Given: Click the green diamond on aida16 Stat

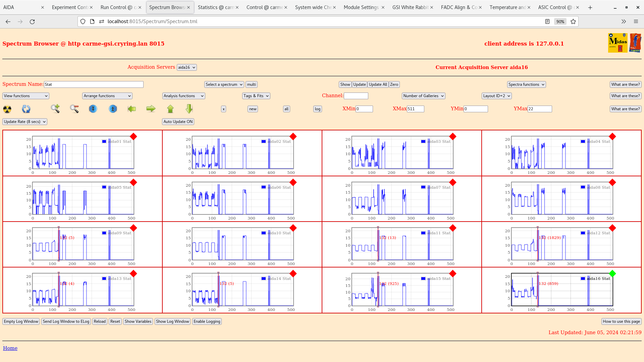Looking at the screenshot, I should 612,274.
